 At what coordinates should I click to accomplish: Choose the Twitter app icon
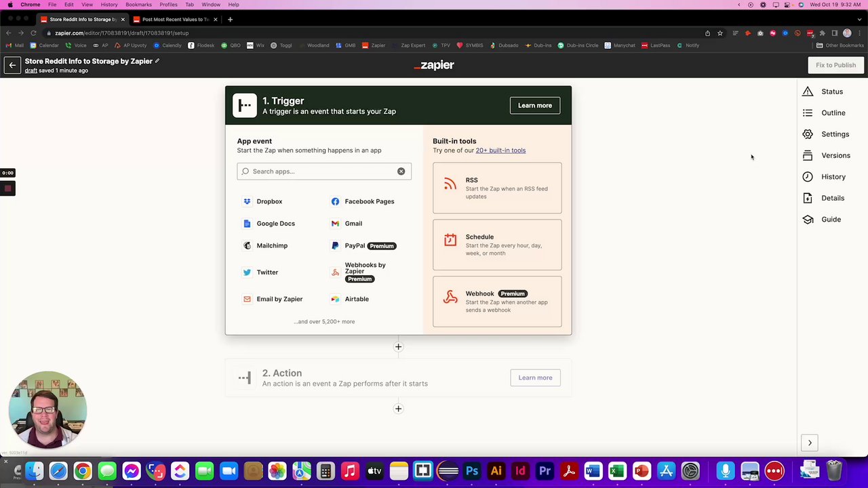tap(247, 272)
